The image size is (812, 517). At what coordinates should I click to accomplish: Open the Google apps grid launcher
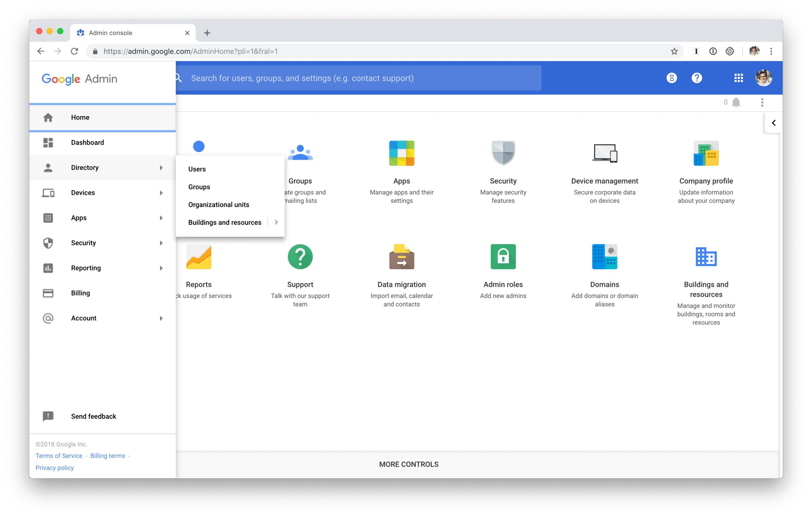click(738, 78)
